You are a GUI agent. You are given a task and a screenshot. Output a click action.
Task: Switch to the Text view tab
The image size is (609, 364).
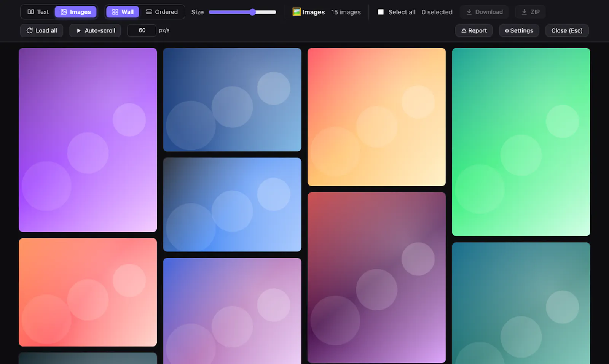point(38,12)
